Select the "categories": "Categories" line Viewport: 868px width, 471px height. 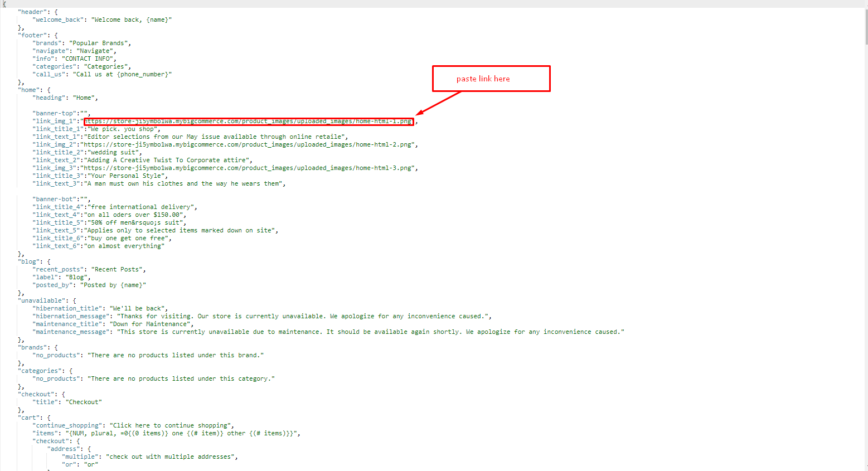[x=81, y=66]
